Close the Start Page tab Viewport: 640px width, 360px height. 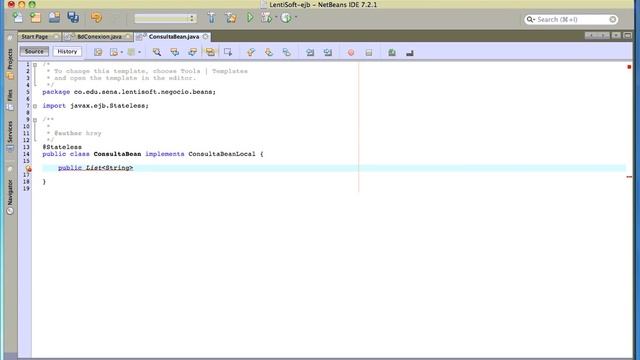(x=56, y=37)
